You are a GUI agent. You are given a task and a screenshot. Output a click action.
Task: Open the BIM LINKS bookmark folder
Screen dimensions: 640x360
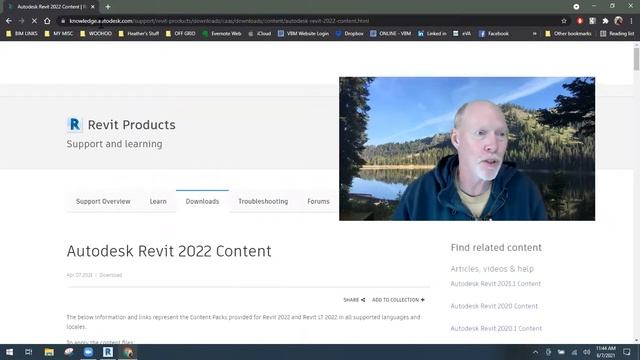[22, 33]
